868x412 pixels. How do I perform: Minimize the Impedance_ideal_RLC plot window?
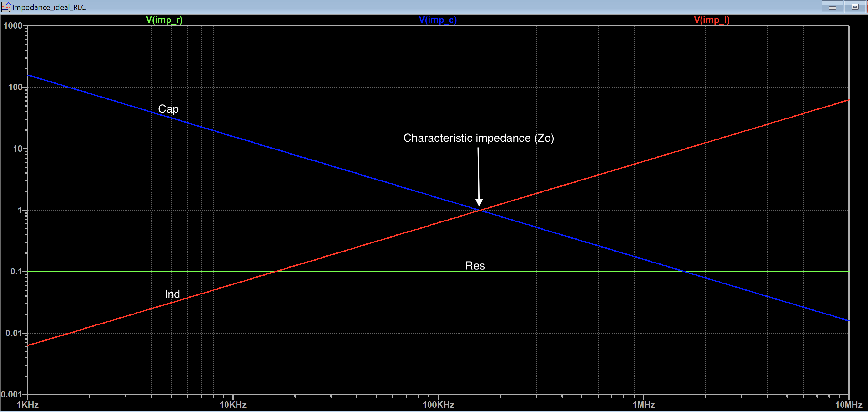pyautogui.click(x=832, y=7)
